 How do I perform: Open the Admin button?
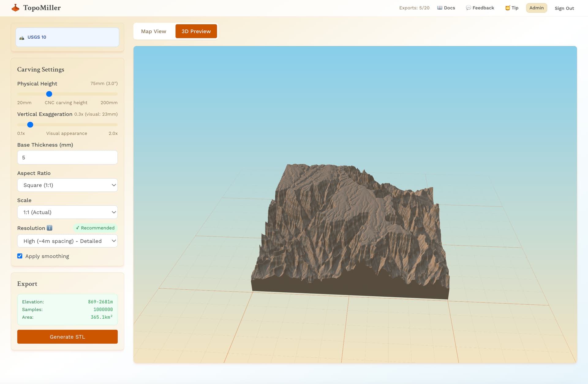(x=536, y=8)
